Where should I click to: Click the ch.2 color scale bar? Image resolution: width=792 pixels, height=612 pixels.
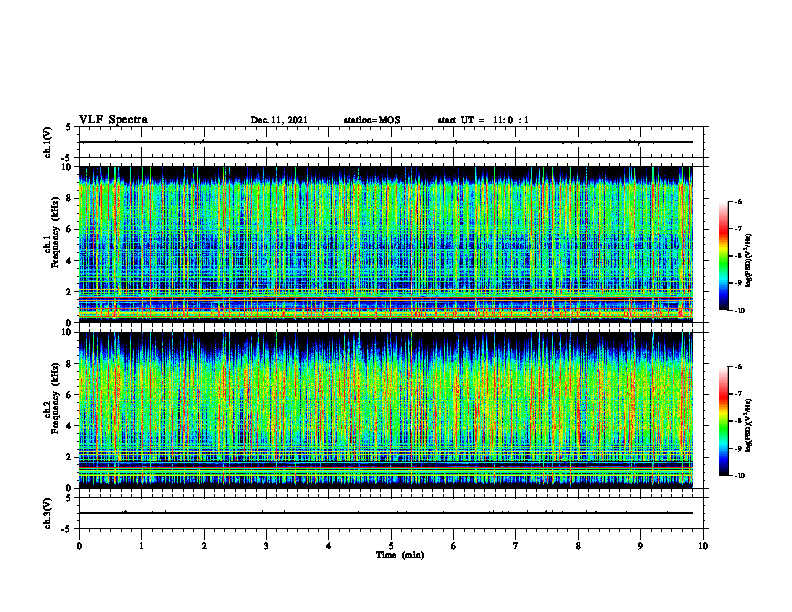click(x=723, y=421)
